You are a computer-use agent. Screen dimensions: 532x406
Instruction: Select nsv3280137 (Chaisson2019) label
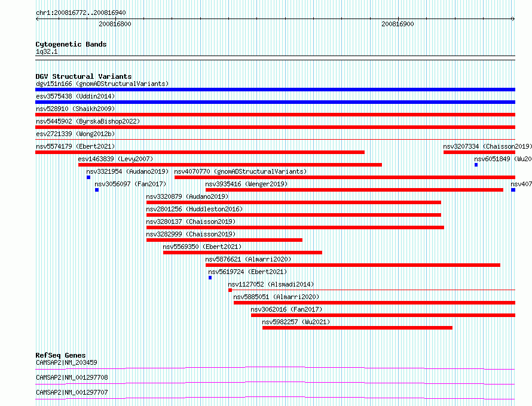pyautogui.click(x=191, y=222)
